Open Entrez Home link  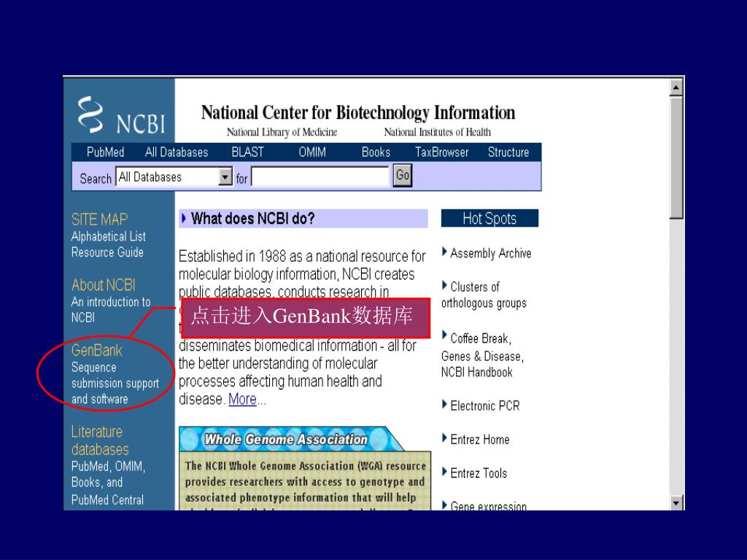point(480,440)
